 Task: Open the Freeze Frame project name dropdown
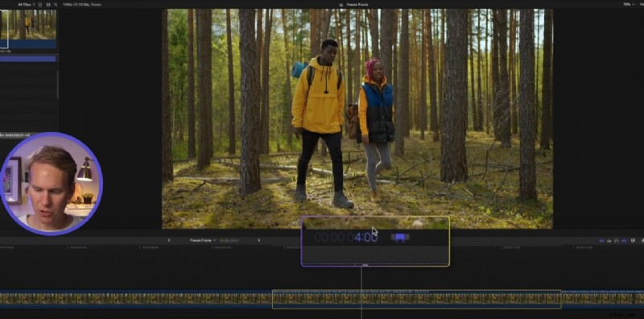point(203,240)
